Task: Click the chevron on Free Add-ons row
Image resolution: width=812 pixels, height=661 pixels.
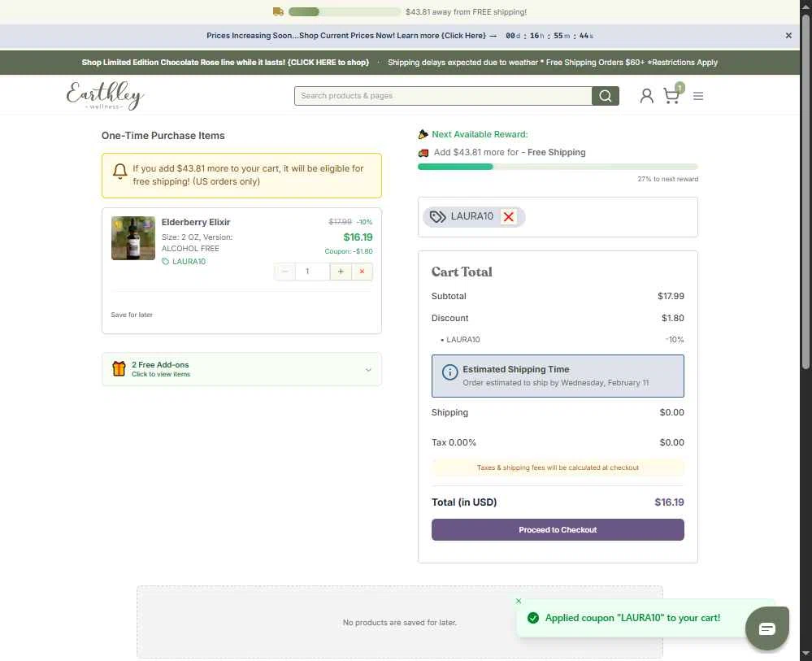Action: 368,370
